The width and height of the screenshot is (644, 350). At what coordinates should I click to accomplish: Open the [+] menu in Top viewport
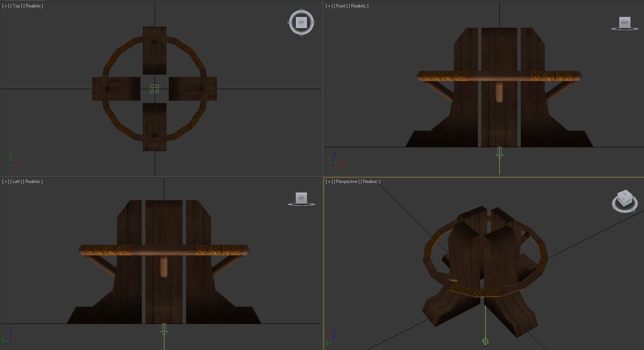(x=6, y=6)
